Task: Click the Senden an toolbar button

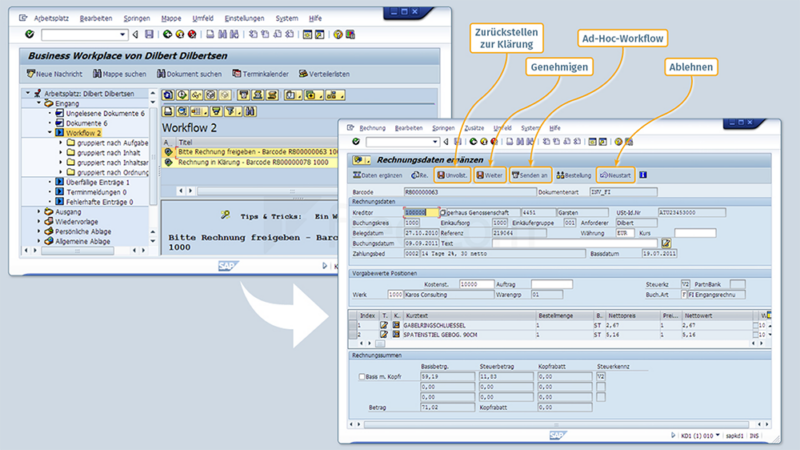Action: [x=530, y=175]
